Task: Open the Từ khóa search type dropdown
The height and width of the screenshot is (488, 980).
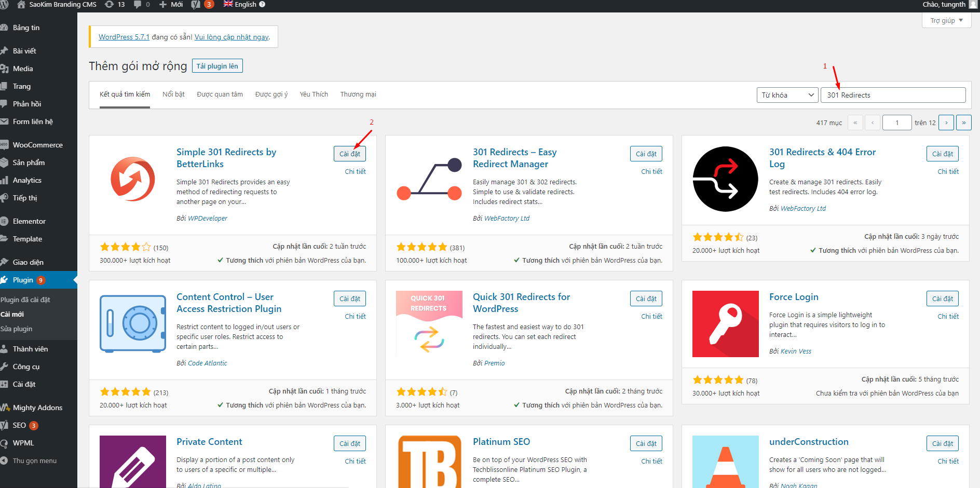Action: pos(787,95)
